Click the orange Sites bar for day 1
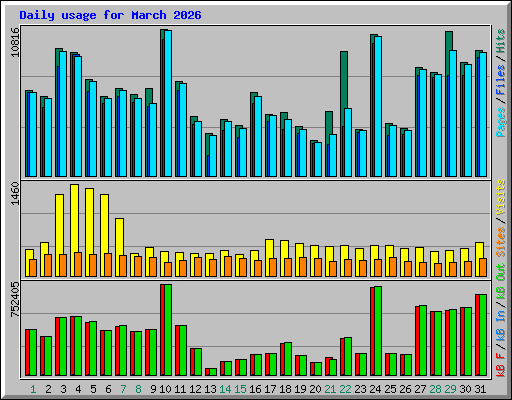512x400 pixels. pyautogui.click(x=33, y=268)
